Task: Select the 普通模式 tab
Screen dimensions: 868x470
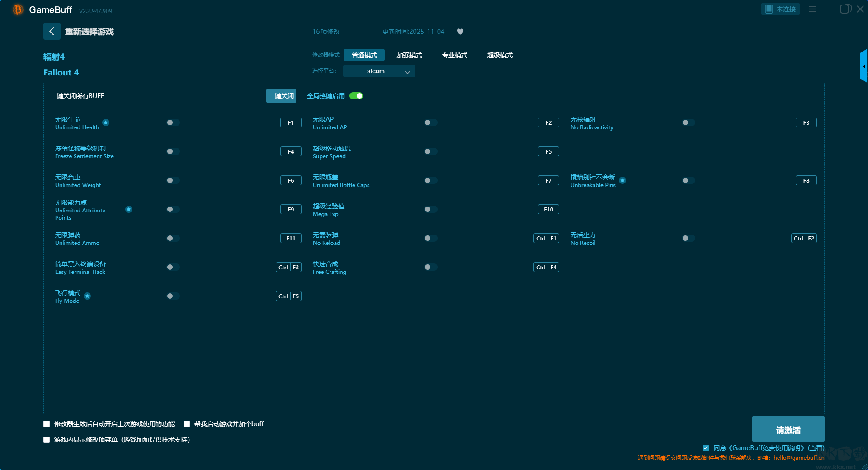Action: tap(364, 55)
